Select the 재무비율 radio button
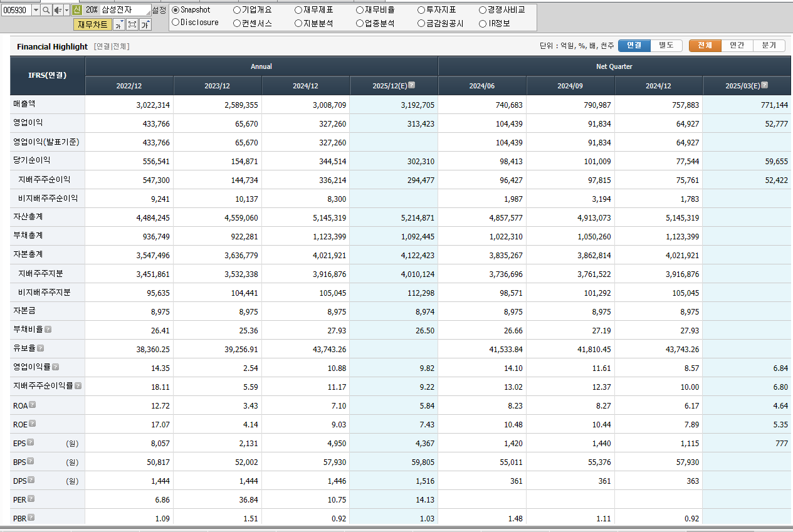Image resolution: width=793 pixels, height=532 pixels. click(x=360, y=10)
